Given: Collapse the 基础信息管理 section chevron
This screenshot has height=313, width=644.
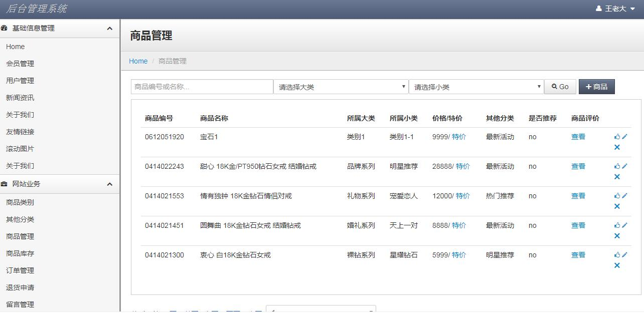Looking at the screenshot, I should (x=109, y=29).
